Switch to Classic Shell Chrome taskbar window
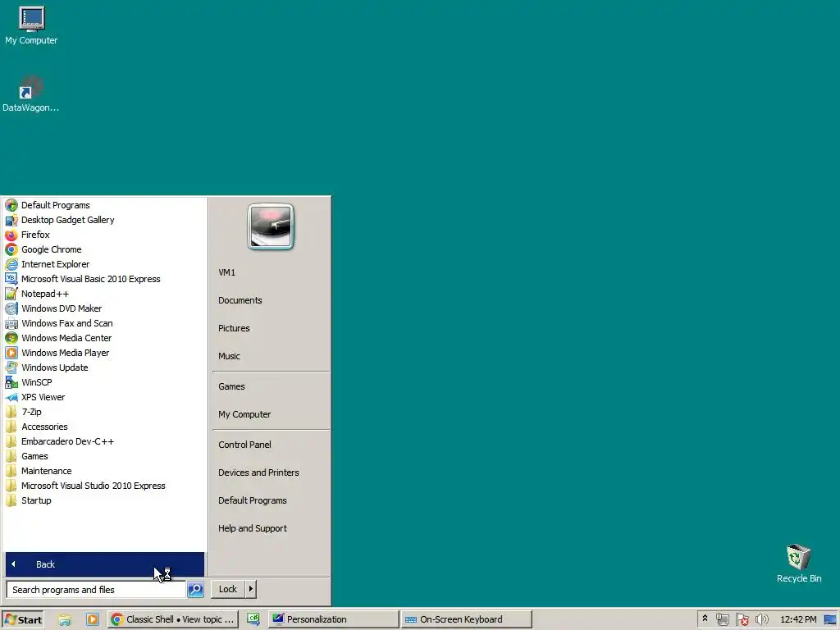This screenshot has height=630, width=840. click(x=172, y=620)
